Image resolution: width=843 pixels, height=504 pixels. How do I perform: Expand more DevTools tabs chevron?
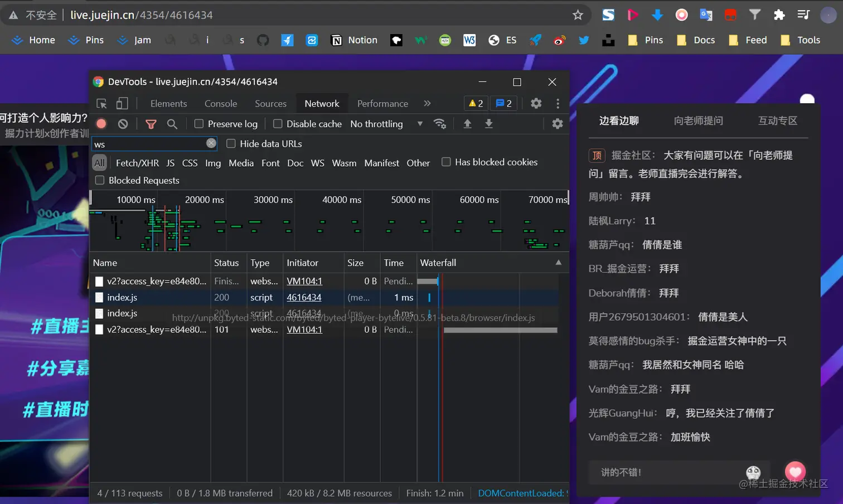(427, 103)
